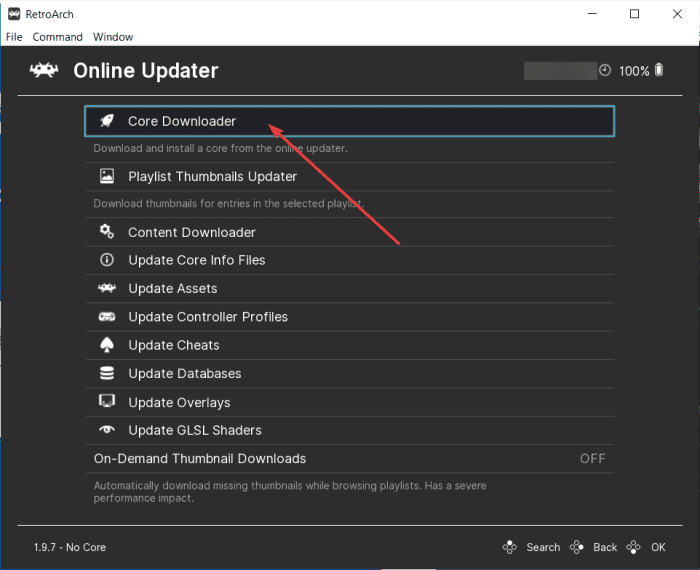Choose Update Databases
The width and height of the screenshot is (700, 570).
350,373
